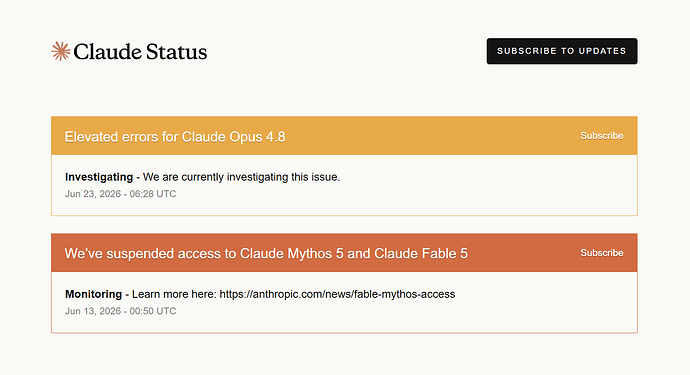Click the Subscribe to Updates button

pos(562,51)
